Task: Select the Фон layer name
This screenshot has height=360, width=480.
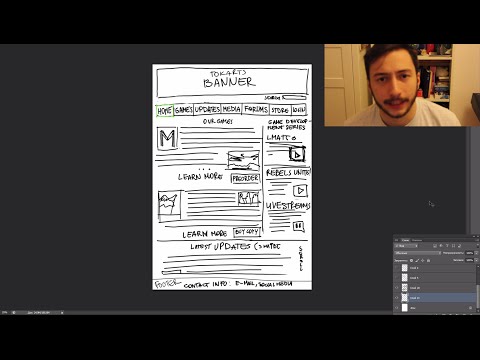Action: [413, 308]
